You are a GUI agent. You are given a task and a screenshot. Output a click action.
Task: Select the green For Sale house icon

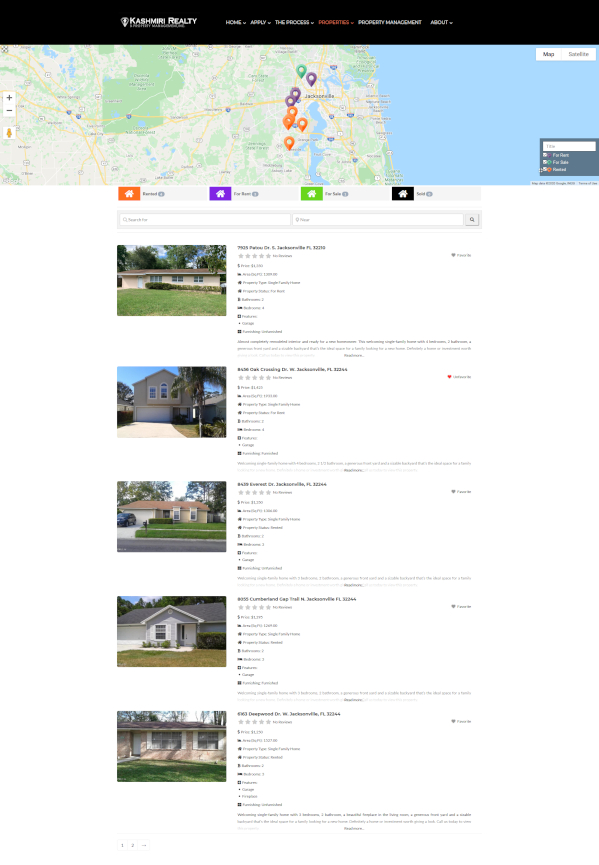coord(312,194)
